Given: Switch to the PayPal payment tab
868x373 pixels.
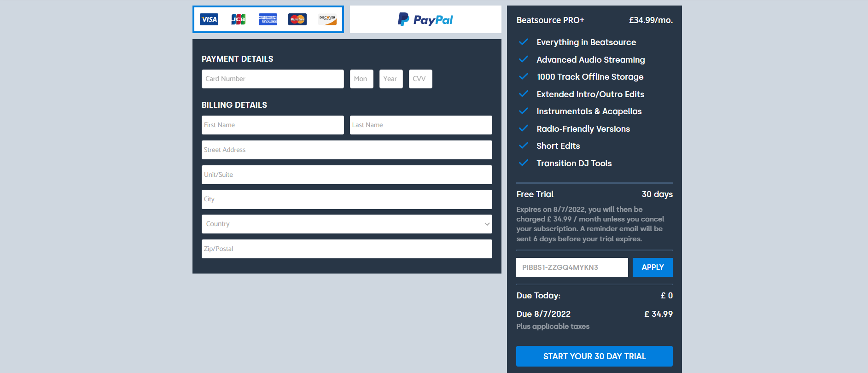Looking at the screenshot, I should point(425,19).
